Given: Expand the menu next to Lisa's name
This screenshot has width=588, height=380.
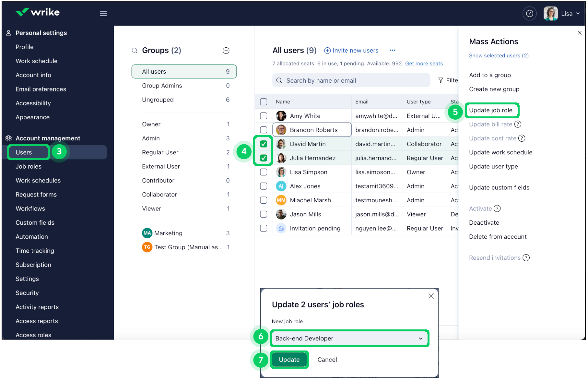Looking at the screenshot, I should 578,13.
